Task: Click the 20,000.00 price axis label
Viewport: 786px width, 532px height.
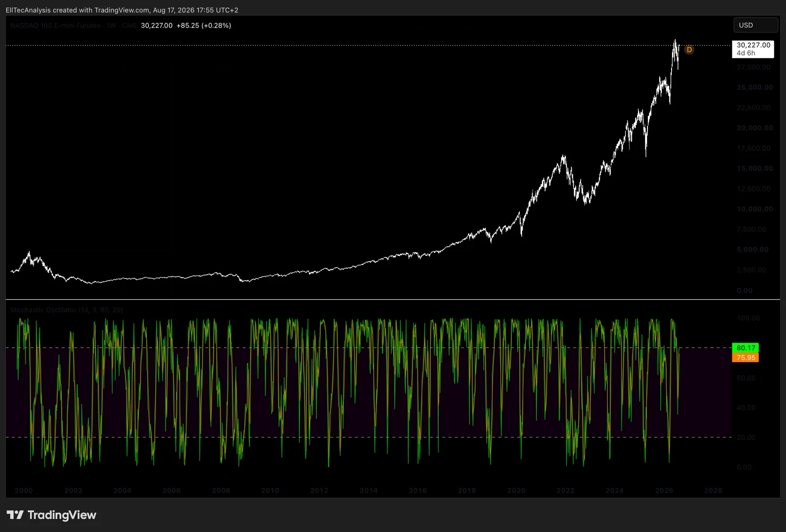Action: point(755,128)
